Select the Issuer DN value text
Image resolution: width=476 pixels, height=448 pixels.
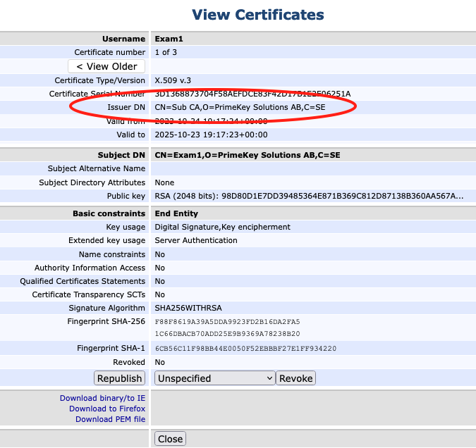click(x=240, y=107)
